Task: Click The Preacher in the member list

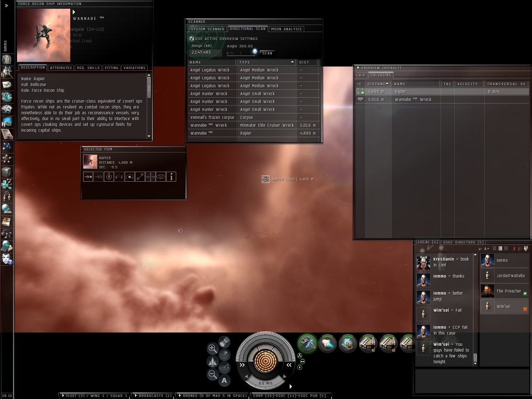Action: [504, 291]
